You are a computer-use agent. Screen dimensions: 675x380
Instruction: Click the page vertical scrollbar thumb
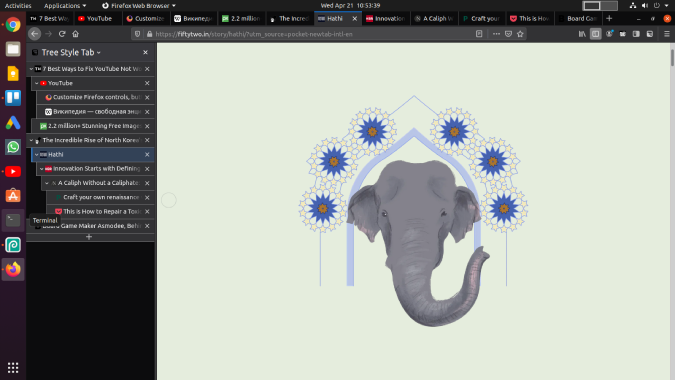click(672, 58)
